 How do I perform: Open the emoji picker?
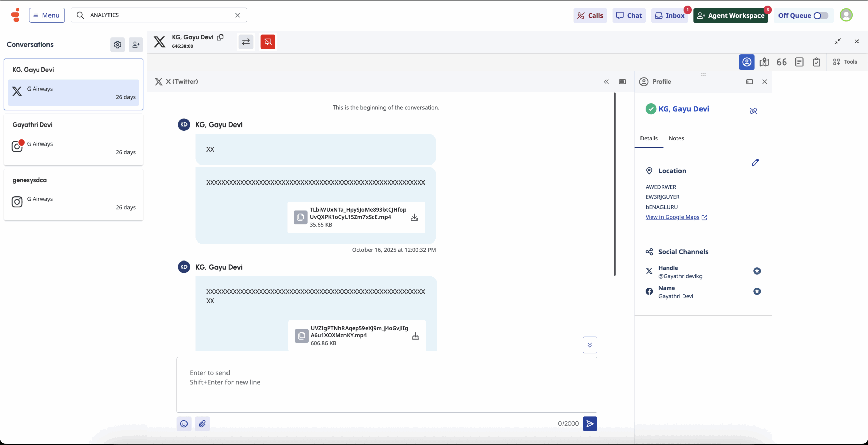(x=184, y=424)
